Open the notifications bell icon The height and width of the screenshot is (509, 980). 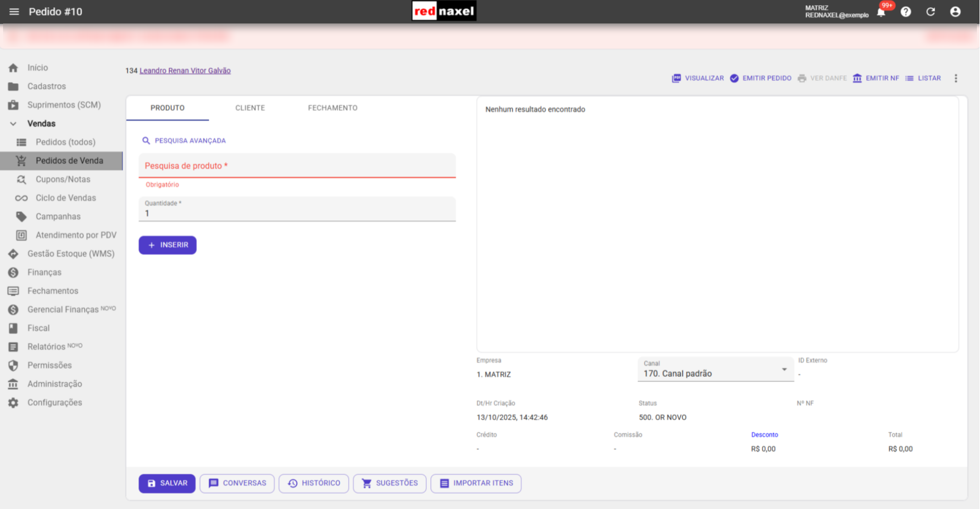click(x=881, y=12)
